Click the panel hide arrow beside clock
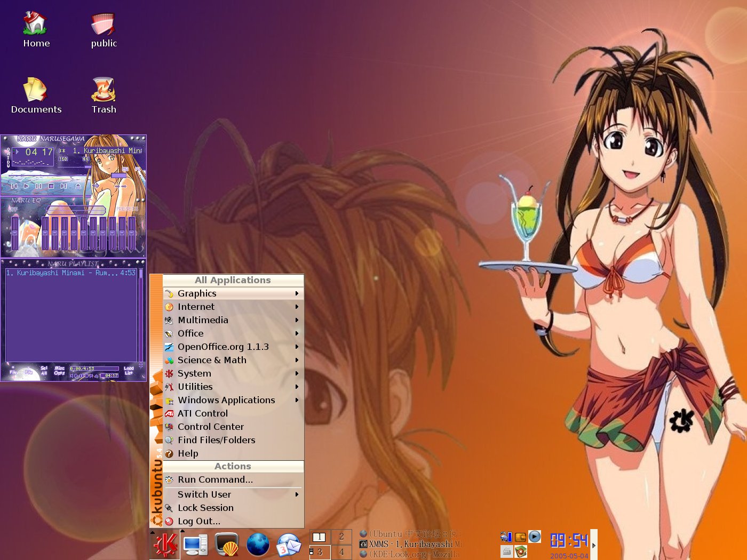Image resolution: width=747 pixels, height=560 pixels. tap(594, 545)
